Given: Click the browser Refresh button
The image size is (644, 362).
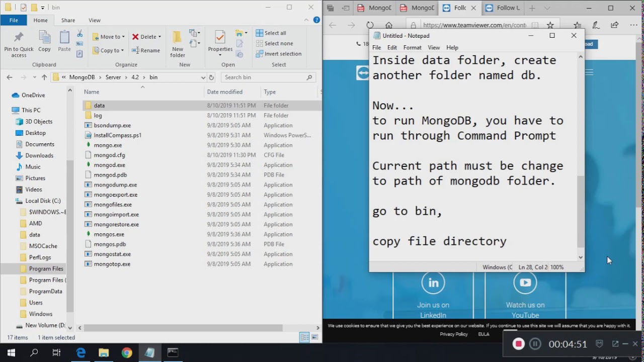Looking at the screenshot, I should click(x=370, y=25).
